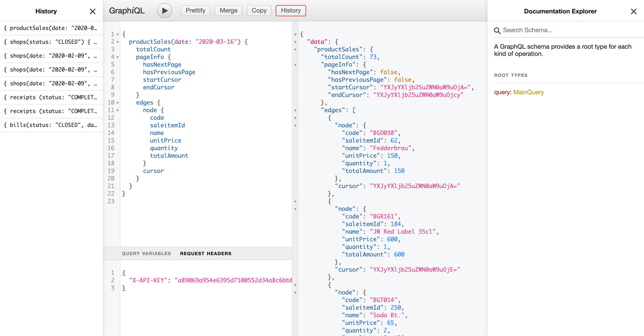Click the Merge button
Image resolution: width=644 pixels, height=336 pixels.
(228, 11)
